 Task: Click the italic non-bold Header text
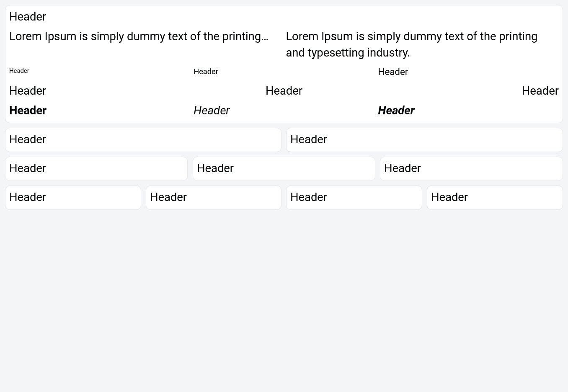(x=212, y=111)
